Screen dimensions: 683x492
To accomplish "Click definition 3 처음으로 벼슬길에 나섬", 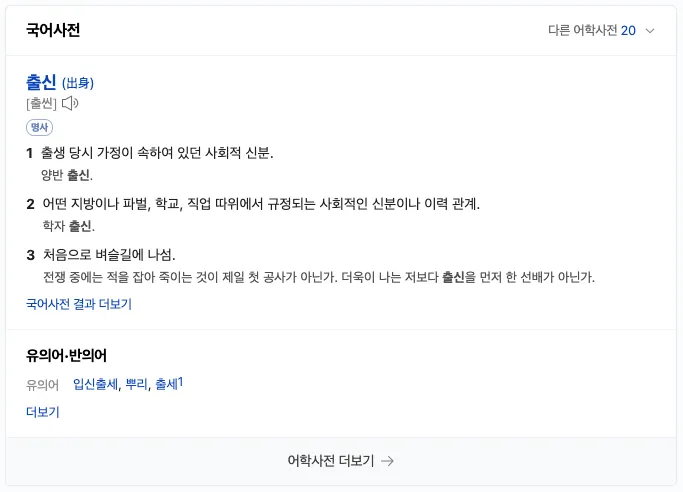I will (x=109, y=255).
